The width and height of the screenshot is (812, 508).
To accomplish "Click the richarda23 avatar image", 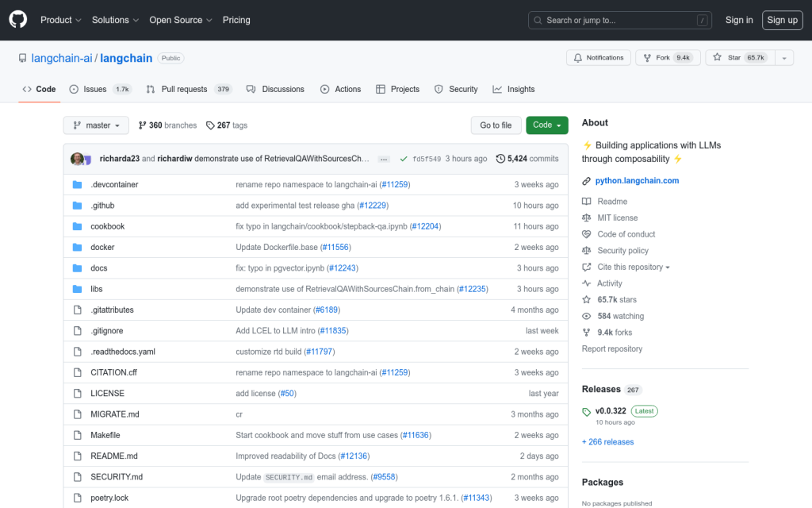I will click(x=77, y=159).
